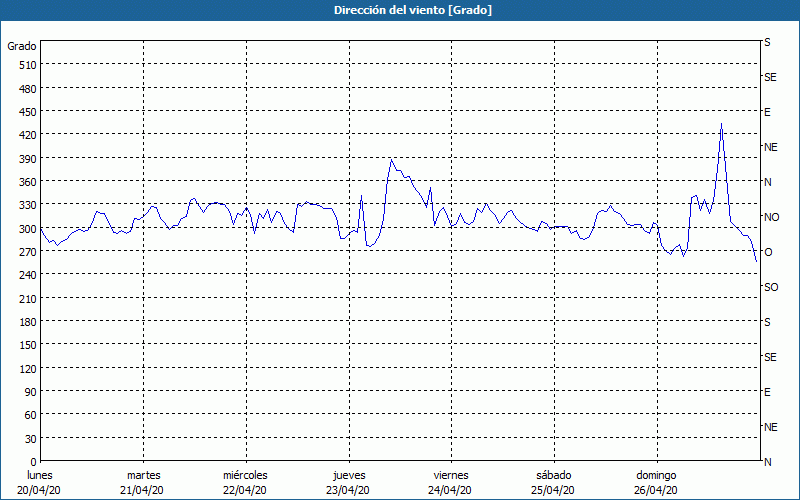The height and width of the screenshot is (500, 800).
Task: Pick the 420 degree axis label
Action: click(x=28, y=135)
